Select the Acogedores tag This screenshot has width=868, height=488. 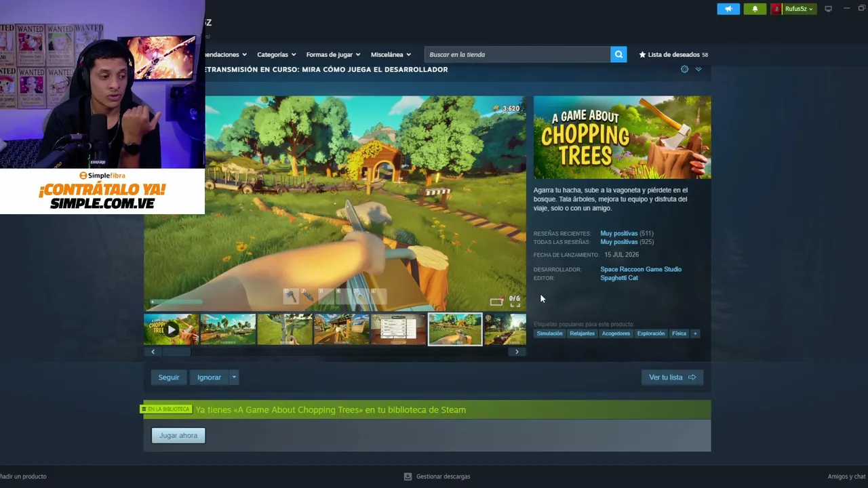click(616, 333)
